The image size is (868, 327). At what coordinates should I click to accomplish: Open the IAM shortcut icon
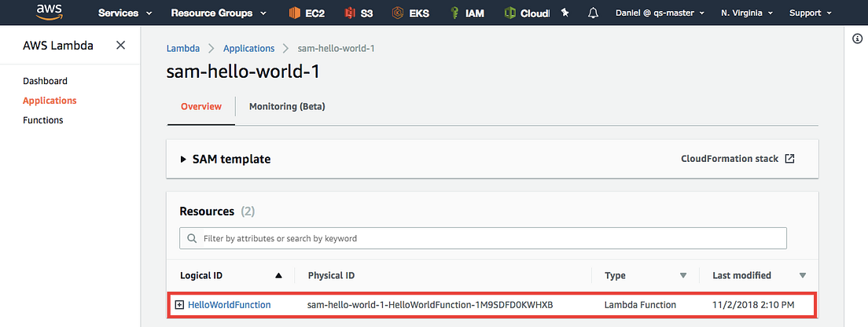click(x=454, y=13)
